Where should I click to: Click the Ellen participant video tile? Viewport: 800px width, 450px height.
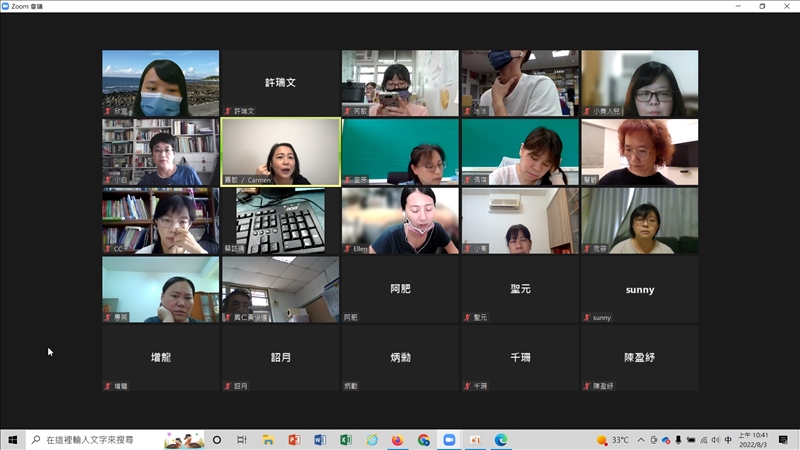[400, 221]
